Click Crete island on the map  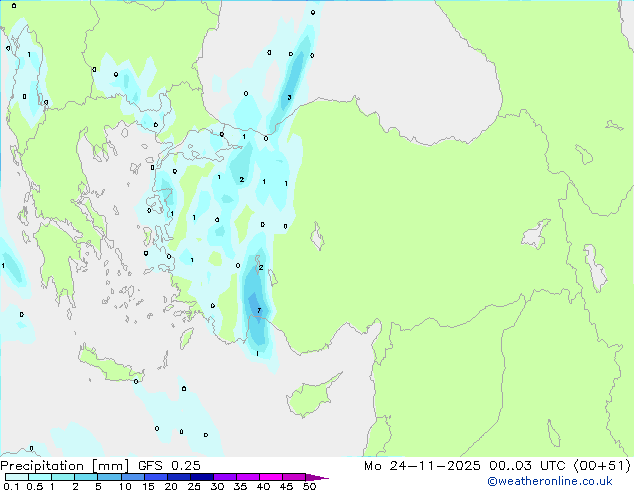click(x=109, y=366)
